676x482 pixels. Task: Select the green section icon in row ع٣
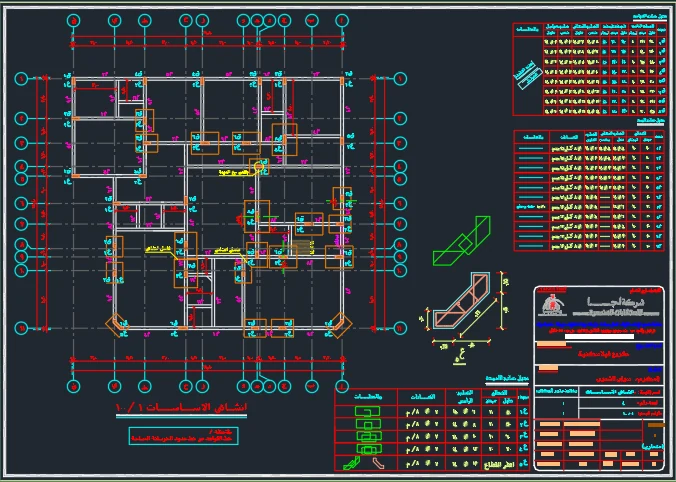coord(368,437)
